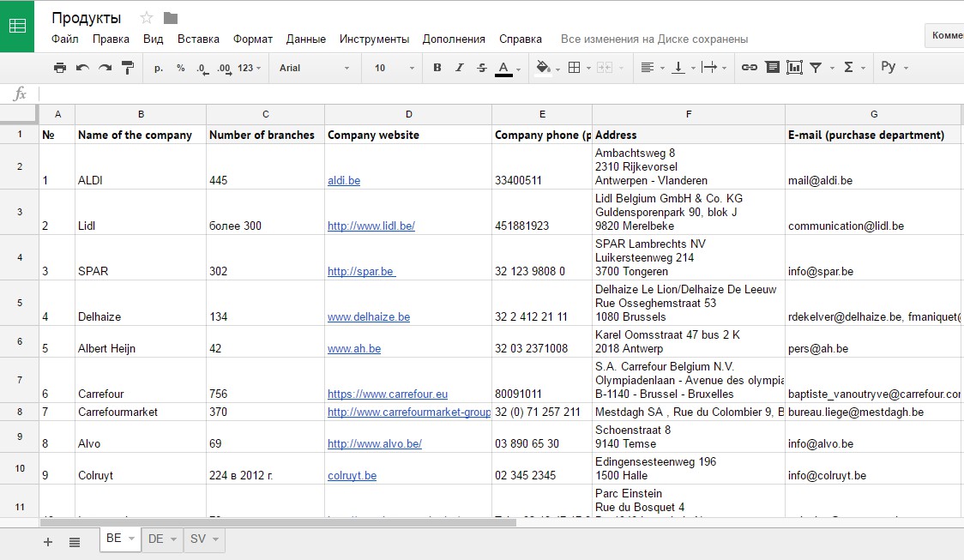This screenshot has width=964, height=560.
Task: Select the paint format tool
Action: point(128,68)
